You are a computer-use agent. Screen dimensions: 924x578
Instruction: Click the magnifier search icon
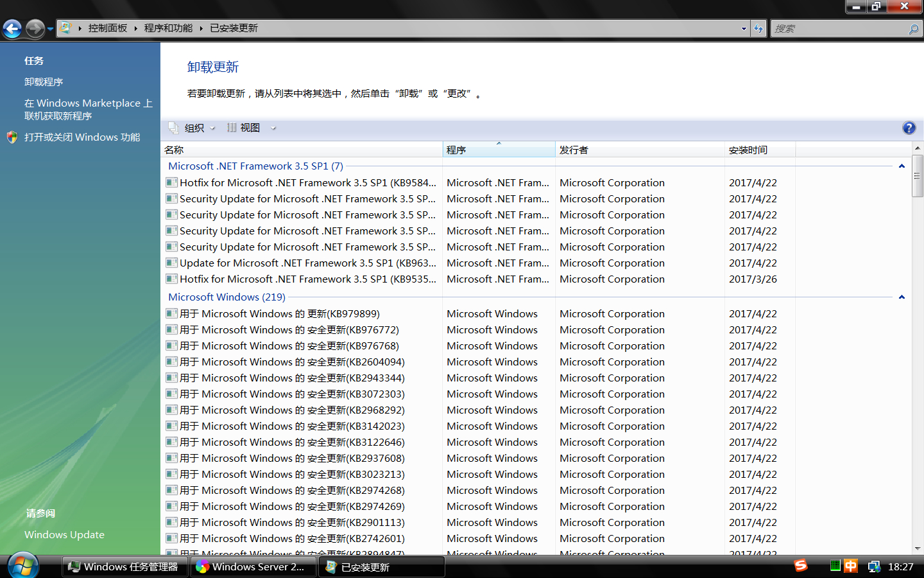pos(914,29)
